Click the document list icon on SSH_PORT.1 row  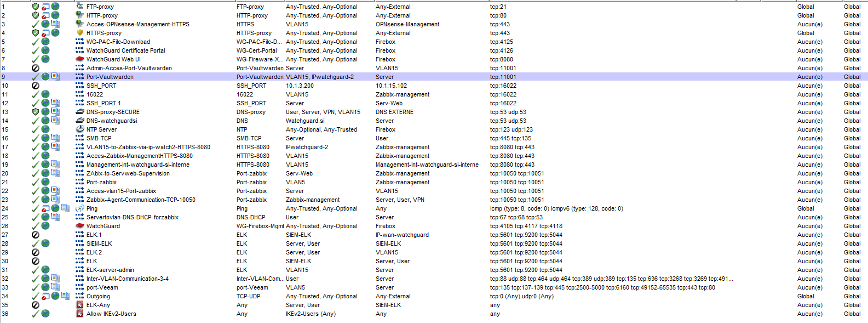click(55, 103)
